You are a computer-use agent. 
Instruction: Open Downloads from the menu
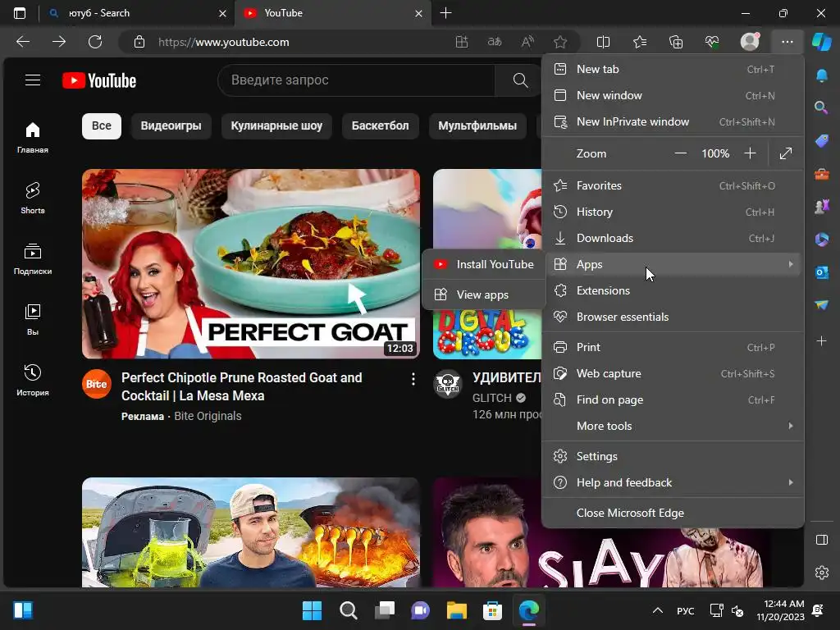click(673, 238)
